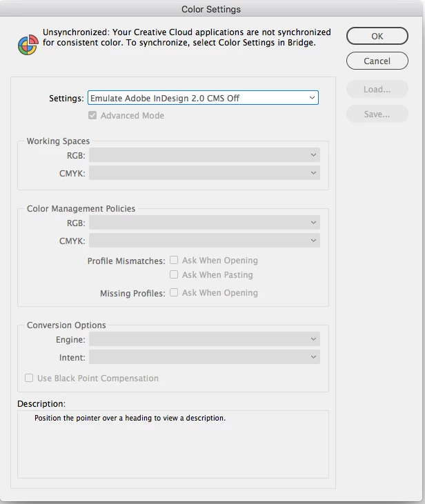Click the Description label
Viewport: 425px width, 504px height.
point(41,404)
